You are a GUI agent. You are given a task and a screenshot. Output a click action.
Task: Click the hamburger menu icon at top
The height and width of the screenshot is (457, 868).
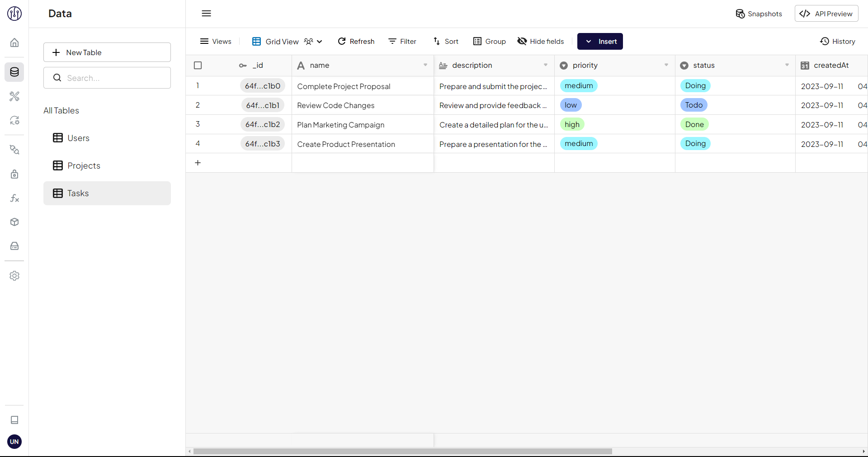pyautogui.click(x=206, y=14)
